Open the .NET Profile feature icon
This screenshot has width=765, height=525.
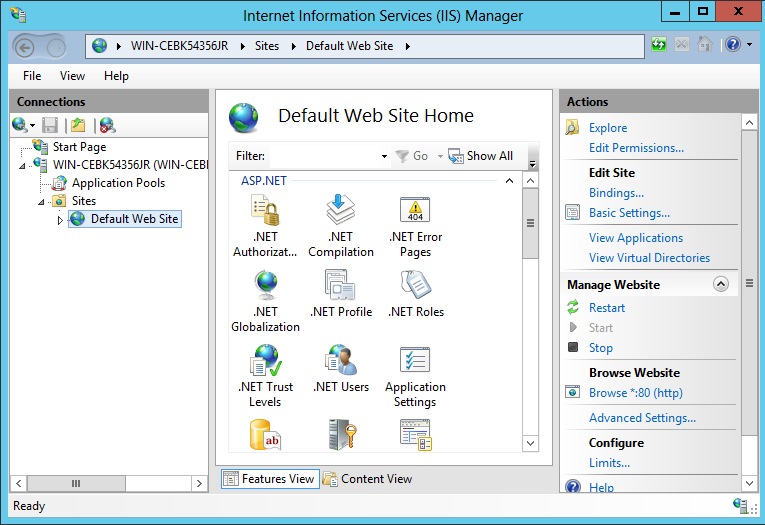click(x=341, y=285)
